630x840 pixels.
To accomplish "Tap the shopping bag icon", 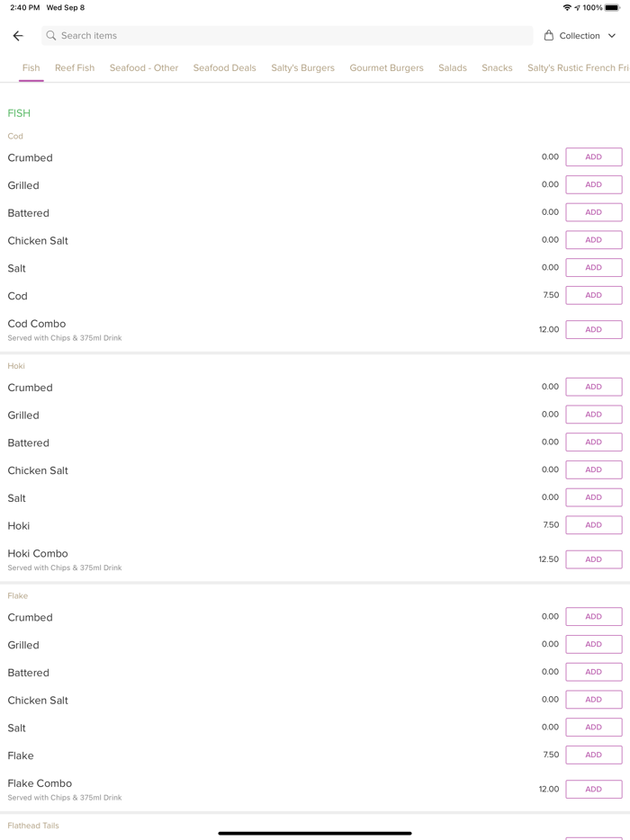I will (x=549, y=36).
